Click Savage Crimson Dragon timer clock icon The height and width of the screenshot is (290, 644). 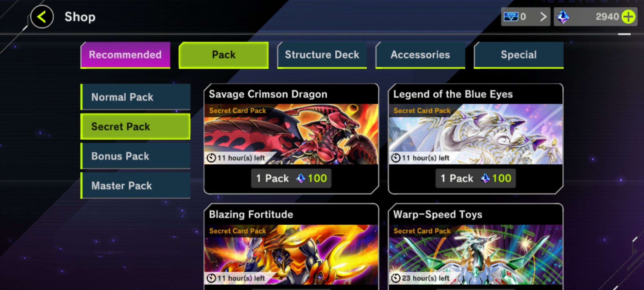click(211, 158)
